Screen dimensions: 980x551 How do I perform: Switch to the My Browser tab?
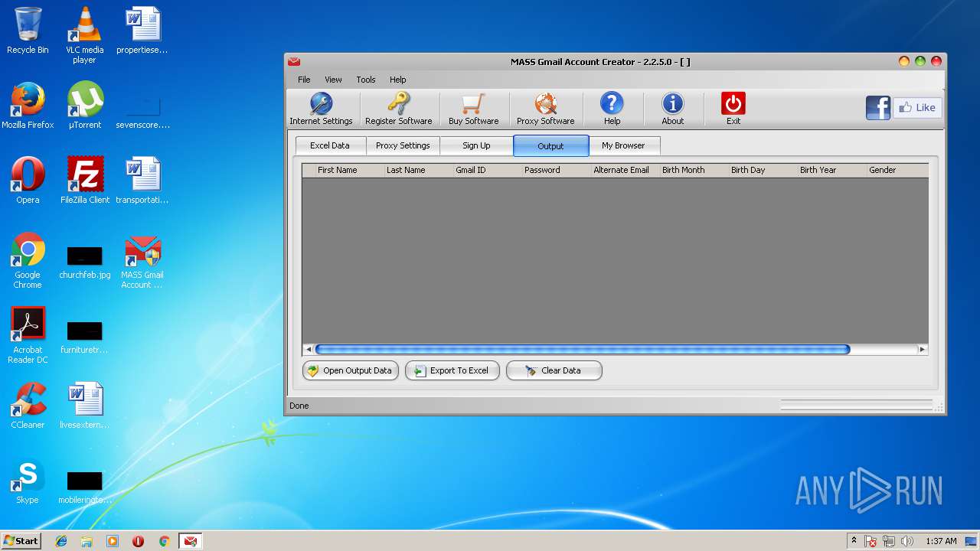pyautogui.click(x=623, y=145)
